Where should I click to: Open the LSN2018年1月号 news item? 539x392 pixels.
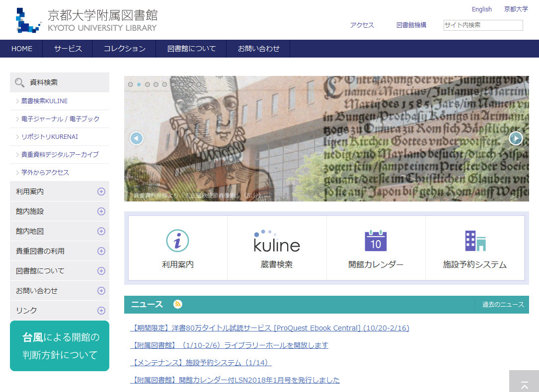pos(235,380)
